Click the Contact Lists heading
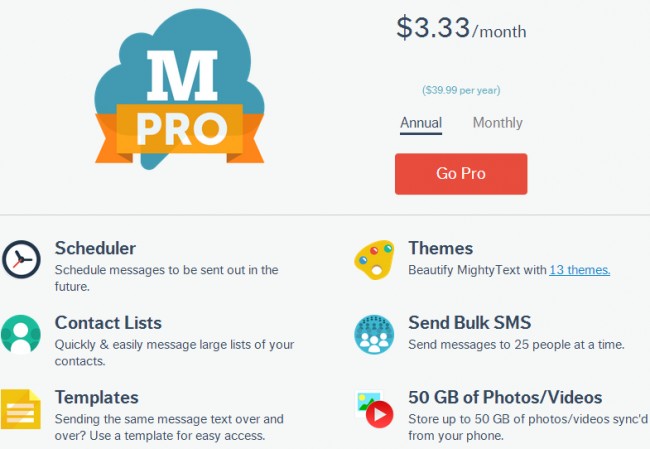 coord(108,323)
